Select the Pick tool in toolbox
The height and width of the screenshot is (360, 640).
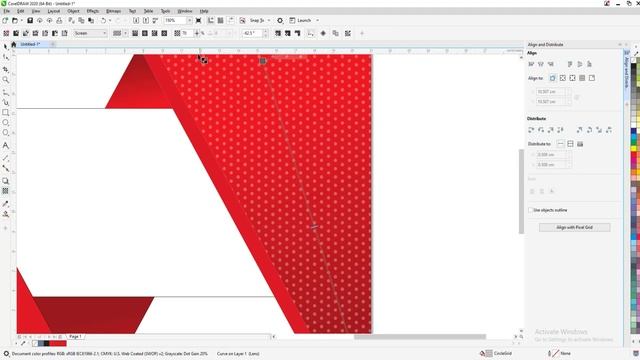point(5,47)
